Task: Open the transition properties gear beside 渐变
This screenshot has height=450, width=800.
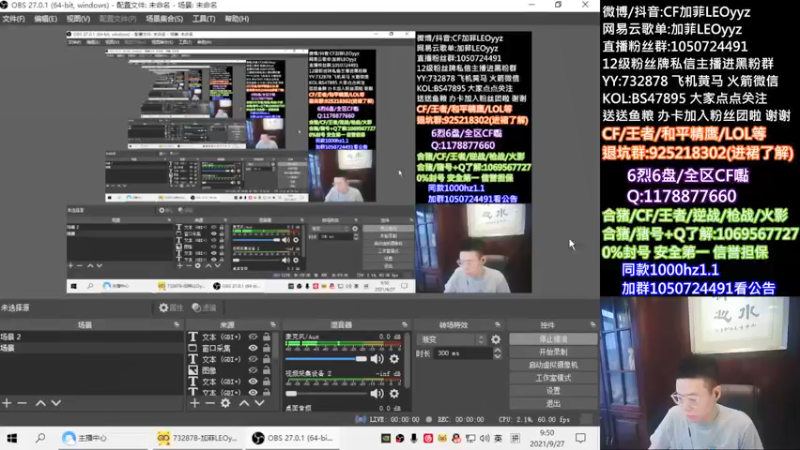Action: point(496,339)
